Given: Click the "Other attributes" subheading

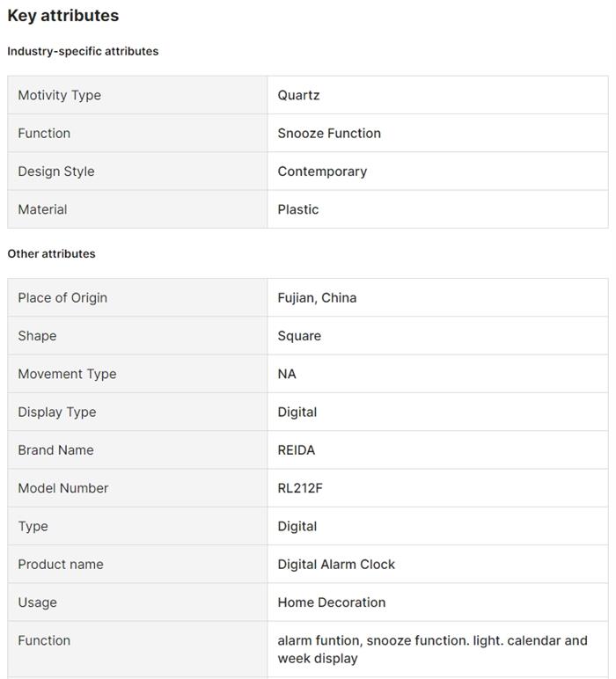Looking at the screenshot, I should click(x=51, y=253).
